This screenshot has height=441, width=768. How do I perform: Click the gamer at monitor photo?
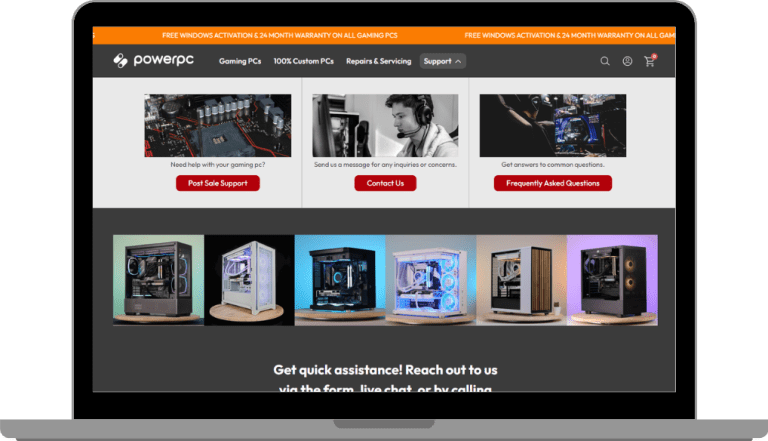[x=553, y=125]
